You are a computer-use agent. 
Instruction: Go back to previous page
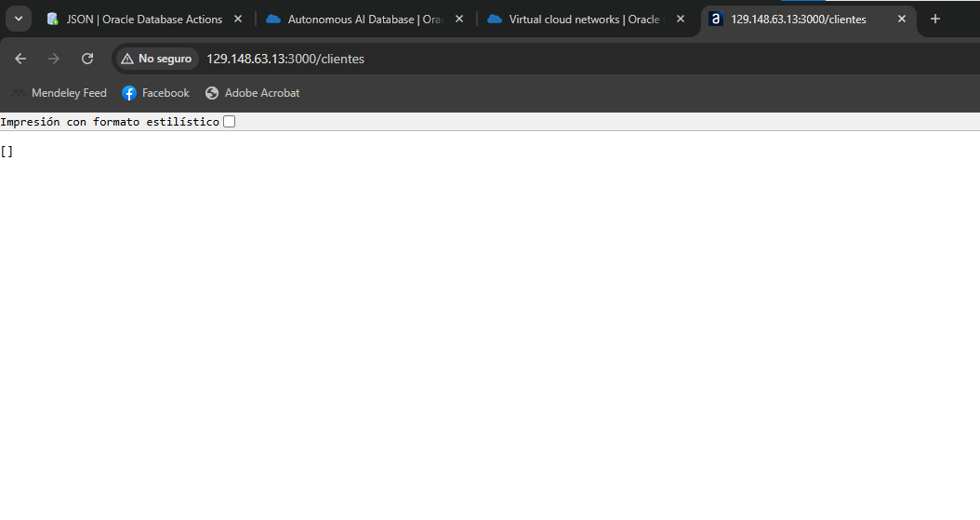(x=20, y=59)
